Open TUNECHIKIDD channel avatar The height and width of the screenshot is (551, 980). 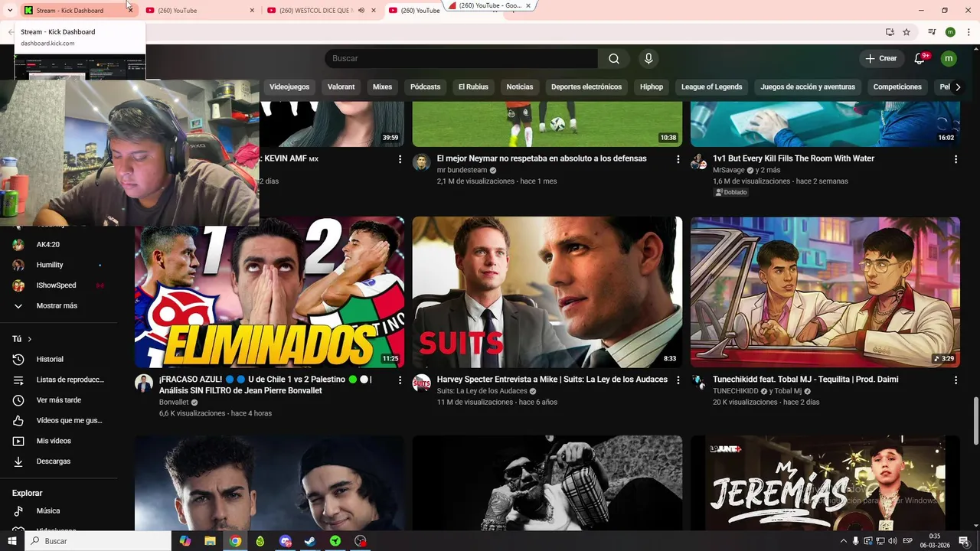click(699, 382)
